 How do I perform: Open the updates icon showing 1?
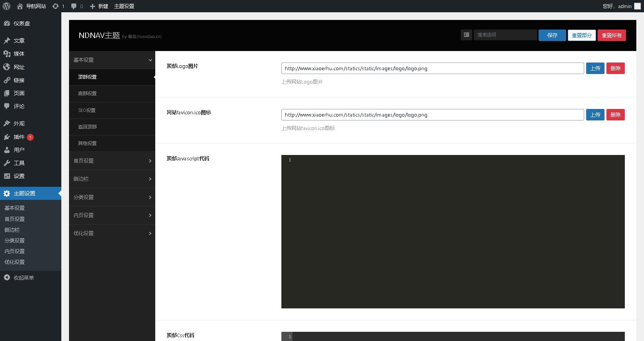click(56, 6)
